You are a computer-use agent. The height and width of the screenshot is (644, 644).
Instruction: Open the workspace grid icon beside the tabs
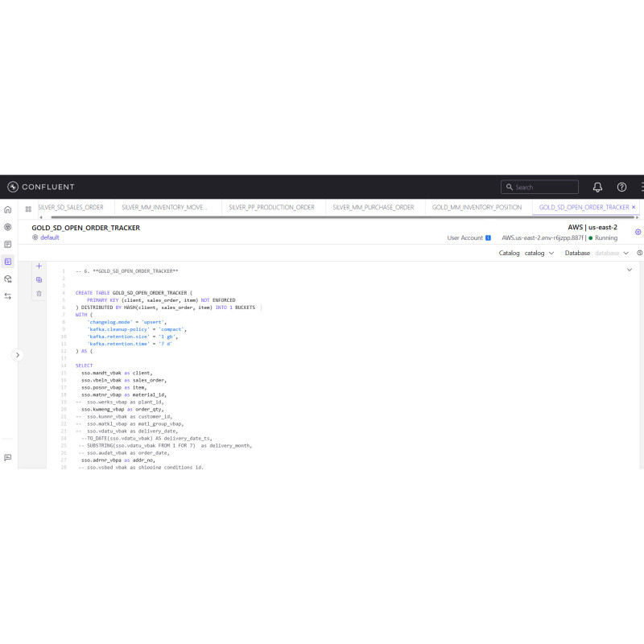point(28,208)
